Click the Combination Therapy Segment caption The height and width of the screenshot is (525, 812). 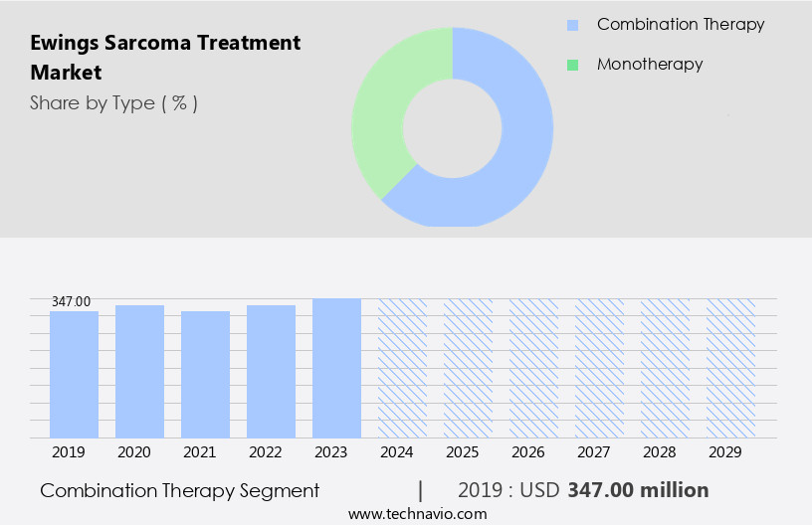click(180, 490)
